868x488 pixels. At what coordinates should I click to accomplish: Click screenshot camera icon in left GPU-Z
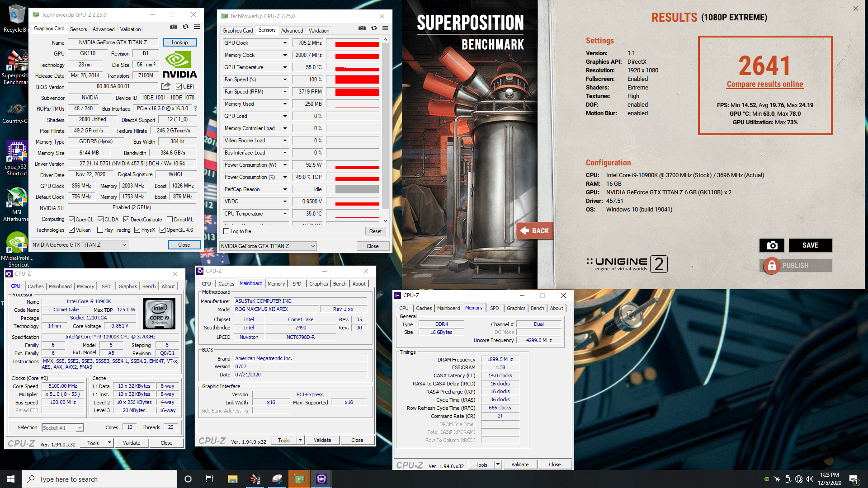pos(174,27)
